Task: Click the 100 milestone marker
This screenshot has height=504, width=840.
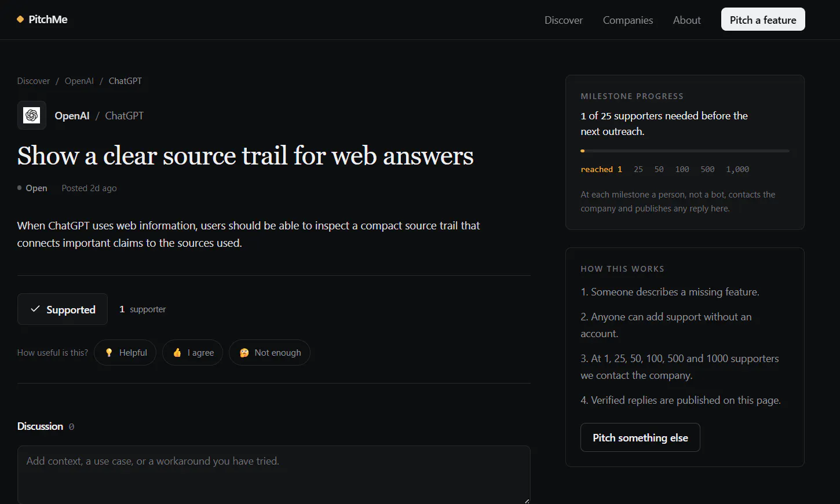Action: click(x=682, y=169)
